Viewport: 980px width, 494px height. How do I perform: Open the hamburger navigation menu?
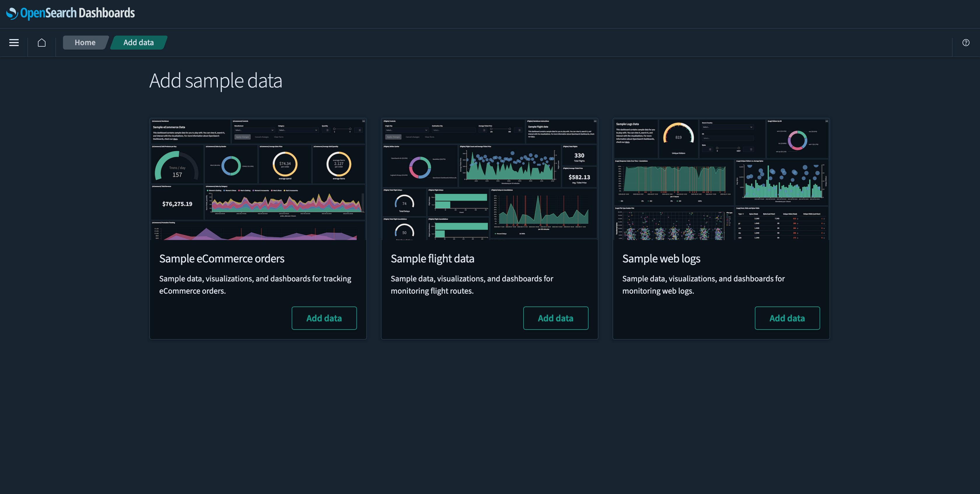click(14, 43)
